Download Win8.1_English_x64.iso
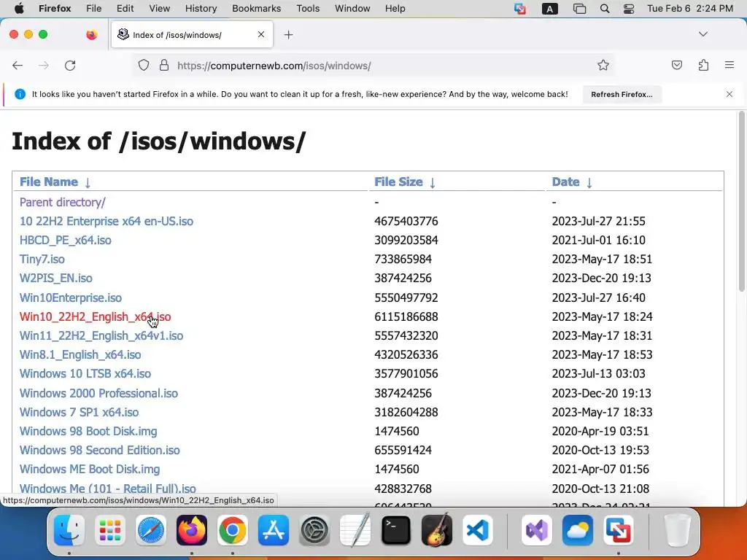 coord(80,355)
